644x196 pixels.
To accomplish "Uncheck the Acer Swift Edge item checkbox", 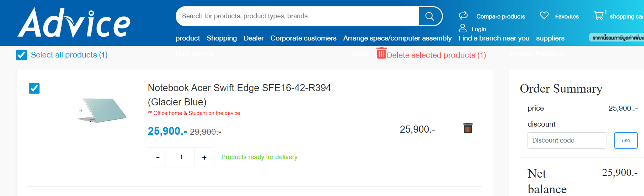I will tap(34, 88).
